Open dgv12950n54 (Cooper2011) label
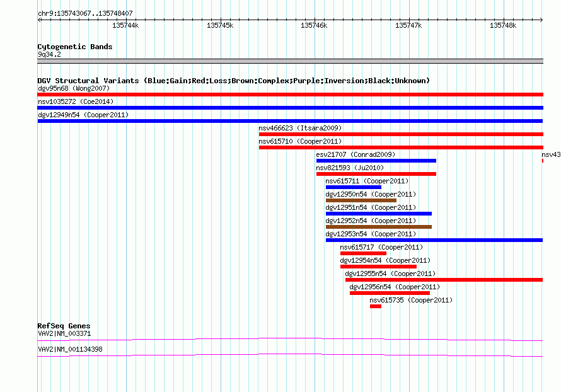This screenshot has width=561, height=392. (371, 194)
